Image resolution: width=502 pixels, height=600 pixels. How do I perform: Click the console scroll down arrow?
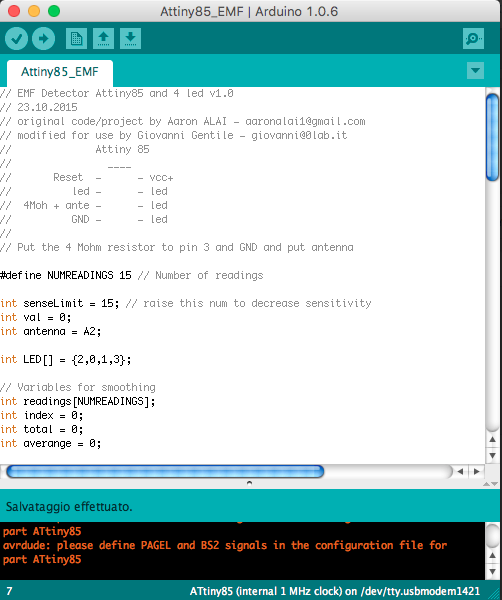(493, 571)
